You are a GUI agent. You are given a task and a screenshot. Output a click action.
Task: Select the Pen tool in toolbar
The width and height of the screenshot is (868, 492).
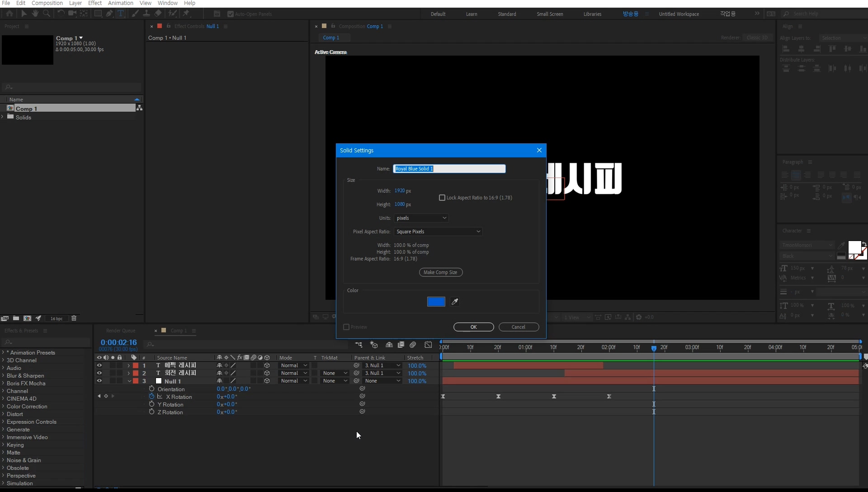click(109, 14)
